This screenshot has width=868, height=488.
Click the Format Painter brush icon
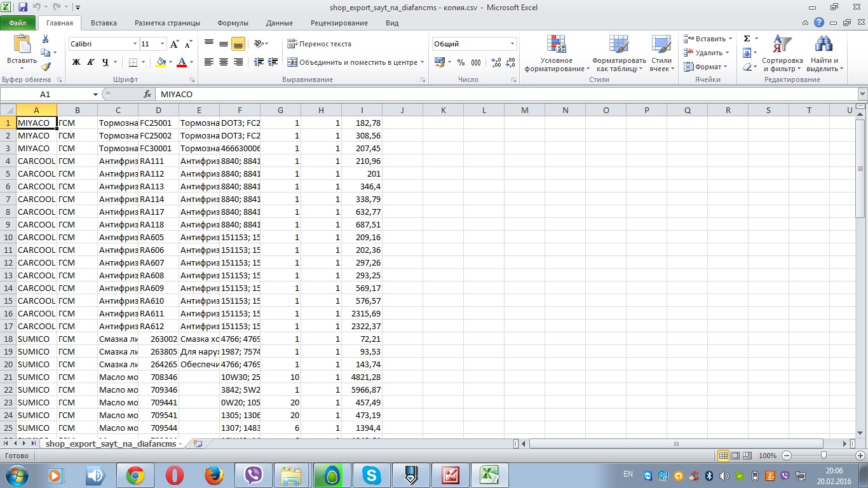click(45, 67)
